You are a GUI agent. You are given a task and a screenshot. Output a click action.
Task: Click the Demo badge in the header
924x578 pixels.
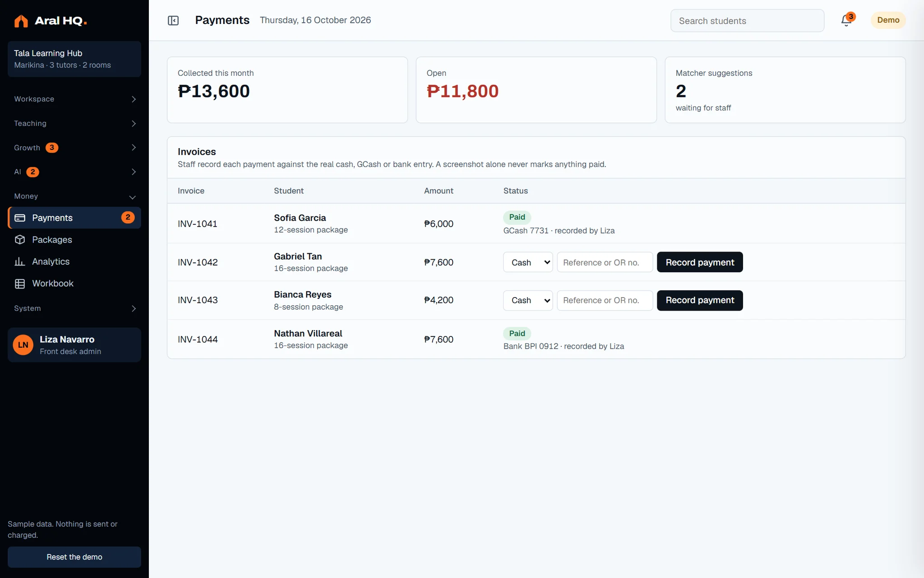pyautogui.click(x=888, y=20)
